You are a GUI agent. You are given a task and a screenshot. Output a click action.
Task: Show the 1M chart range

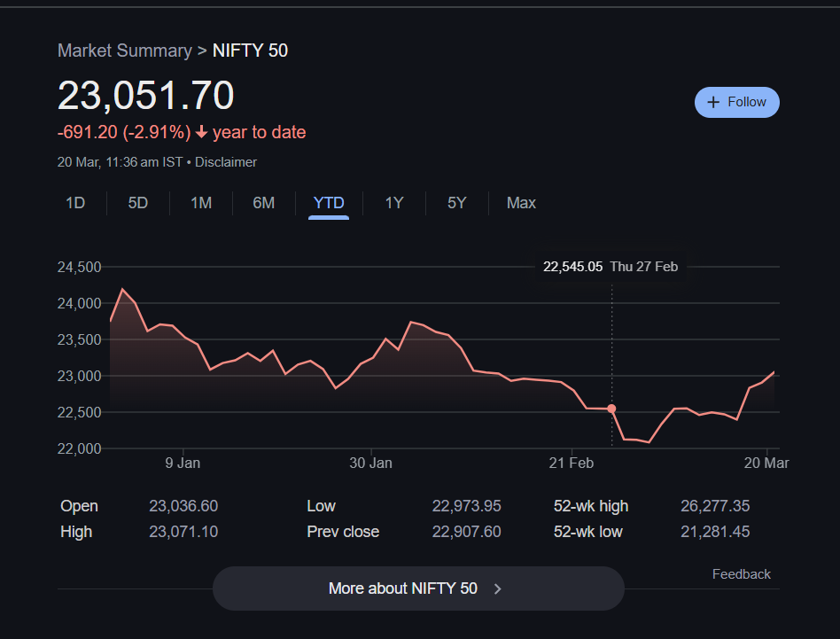(x=201, y=203)
